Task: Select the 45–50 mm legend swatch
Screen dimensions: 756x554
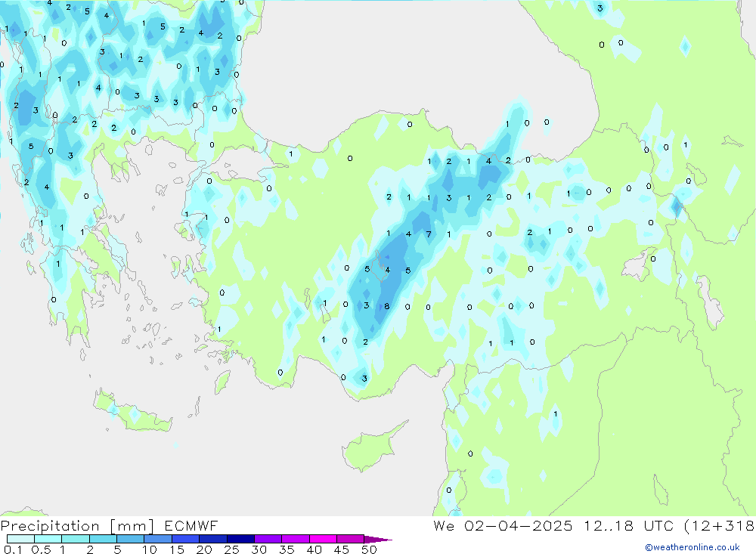Action: tap(351, 539)
